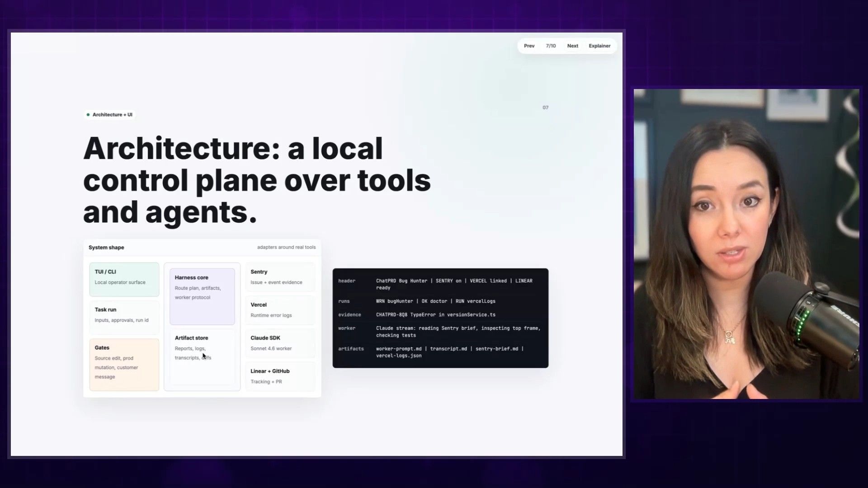
Task: Select the TUI / CLI card
Action: (x=124, y=279)
